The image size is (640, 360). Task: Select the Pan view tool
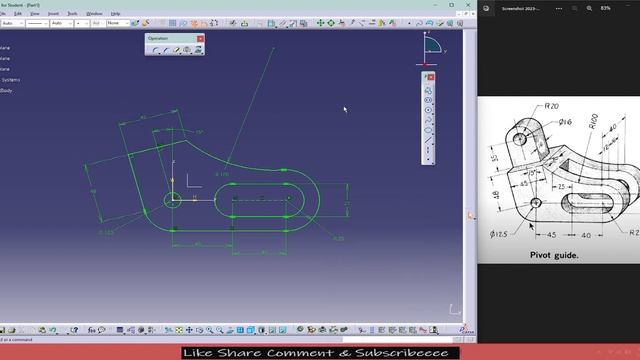coord(189,330)
